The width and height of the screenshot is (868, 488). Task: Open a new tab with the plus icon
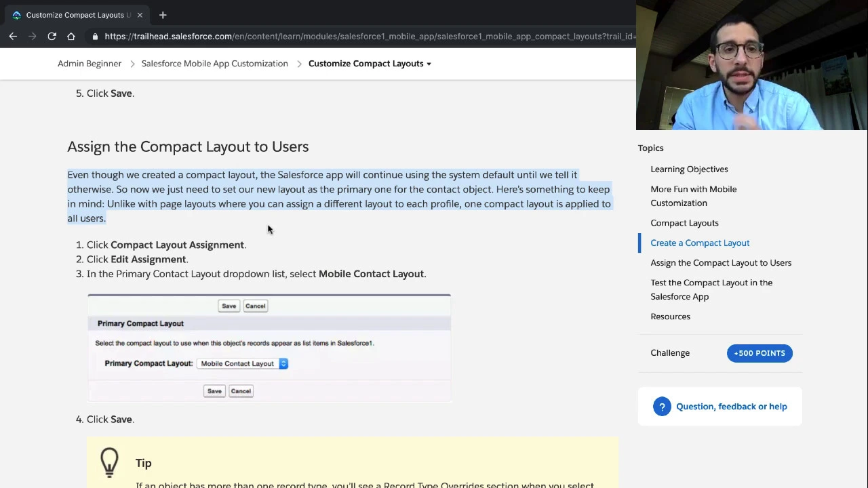coord(163,15)
